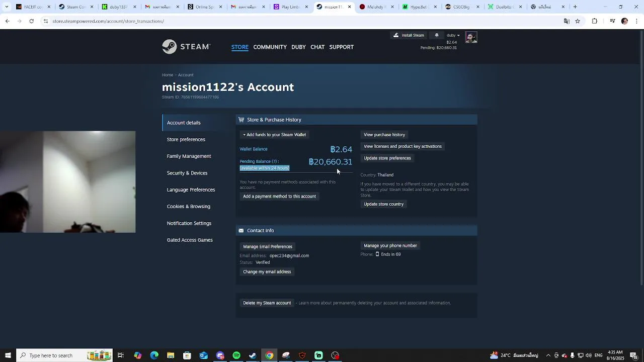Open Steam app from taskbar
644x362 pixels.
click(253, 355)
